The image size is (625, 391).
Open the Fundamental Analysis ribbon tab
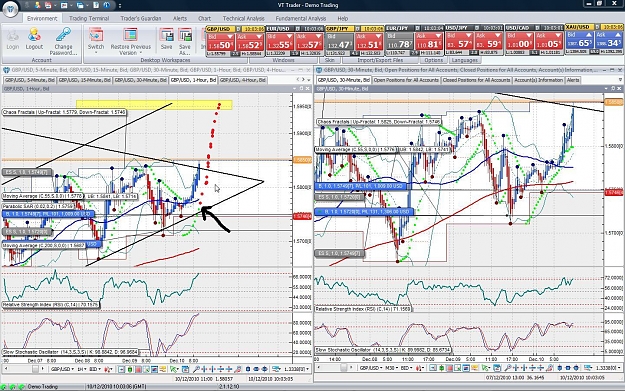(x=301, y=18)
